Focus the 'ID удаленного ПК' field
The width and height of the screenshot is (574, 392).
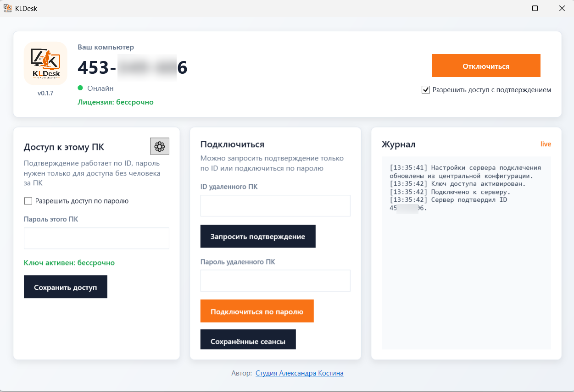pos(275,206)
